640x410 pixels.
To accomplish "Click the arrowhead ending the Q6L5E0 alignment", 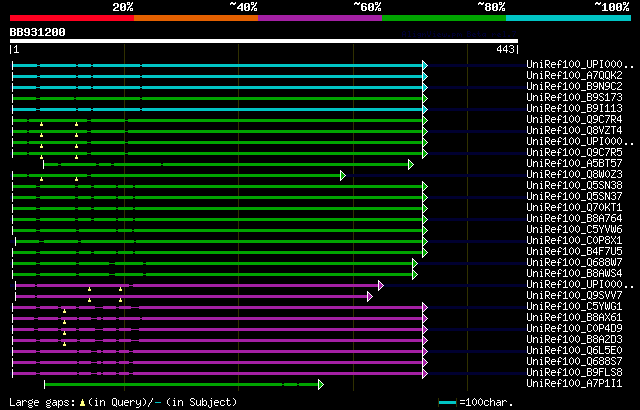I will [425, 351].
